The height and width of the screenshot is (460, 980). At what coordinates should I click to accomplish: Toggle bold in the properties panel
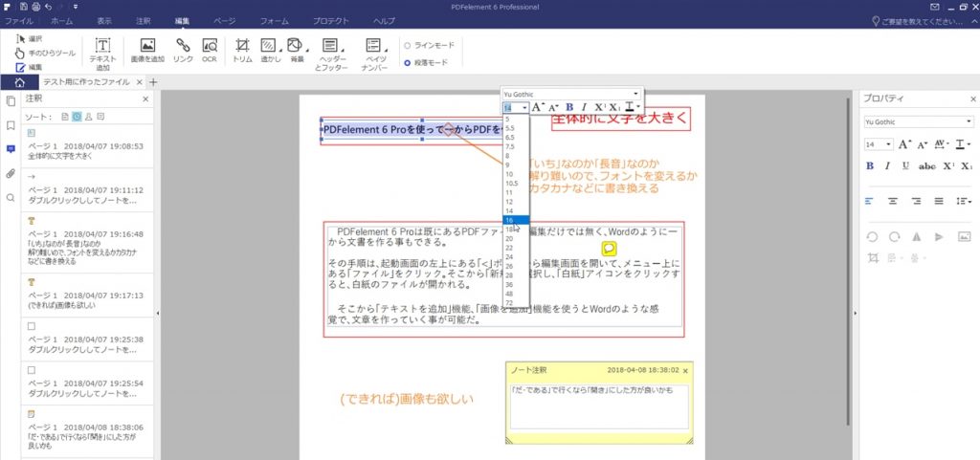coord(869,165)
